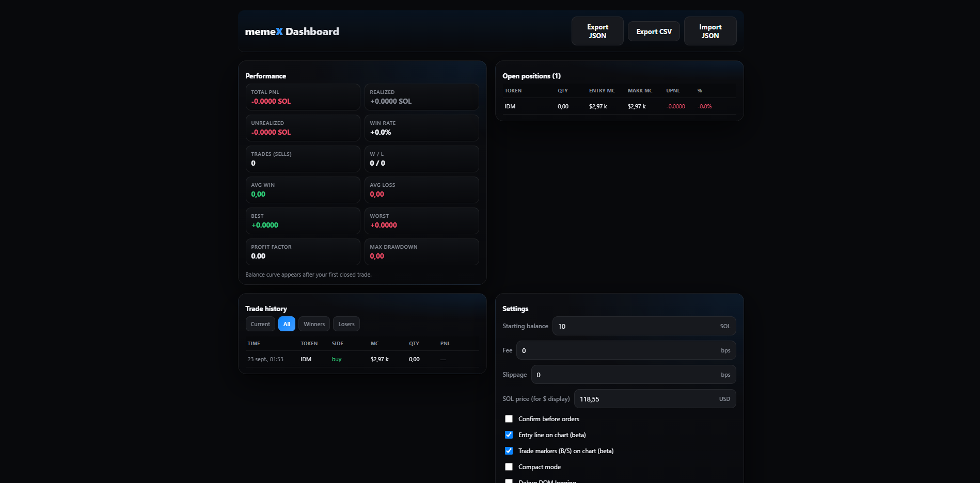This screenshot has height=483, width=980.
Task: Focus the Starting balance input field
Action: (644, 326)
